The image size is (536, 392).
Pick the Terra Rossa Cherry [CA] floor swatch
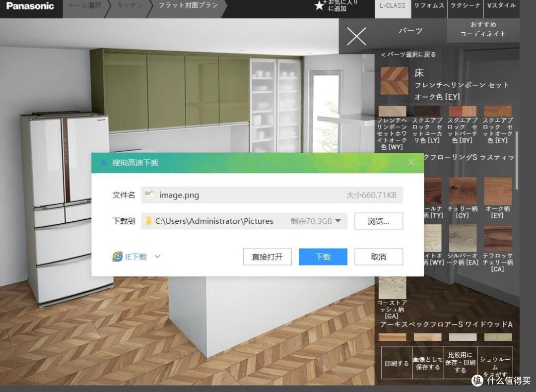click(x=498, y=238)
